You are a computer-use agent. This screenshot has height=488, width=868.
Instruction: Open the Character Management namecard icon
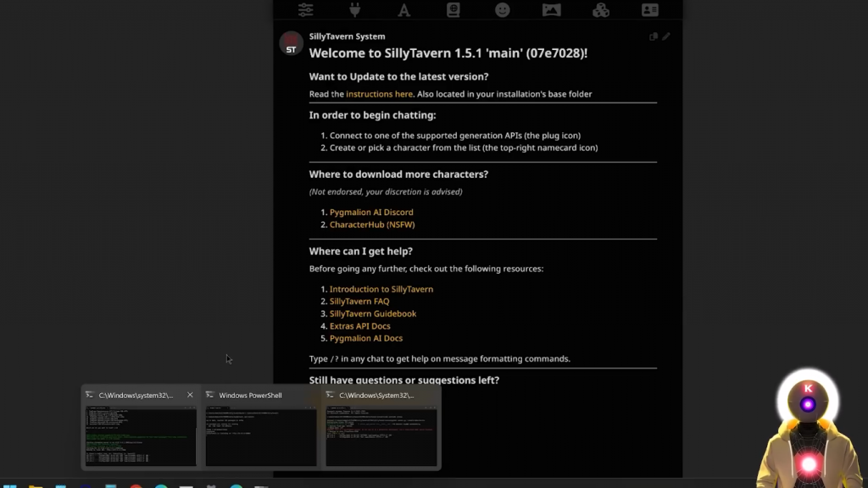[x=650, y=10]
